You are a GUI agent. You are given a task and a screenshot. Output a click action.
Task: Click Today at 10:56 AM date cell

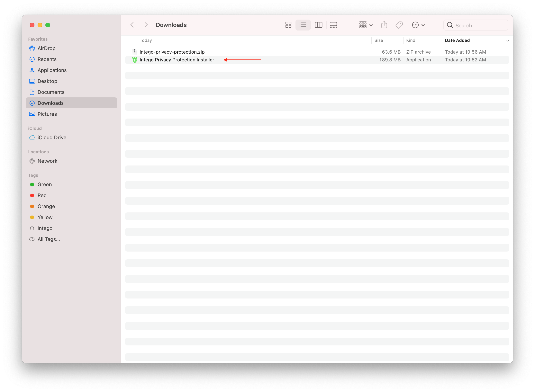(465, 52)
